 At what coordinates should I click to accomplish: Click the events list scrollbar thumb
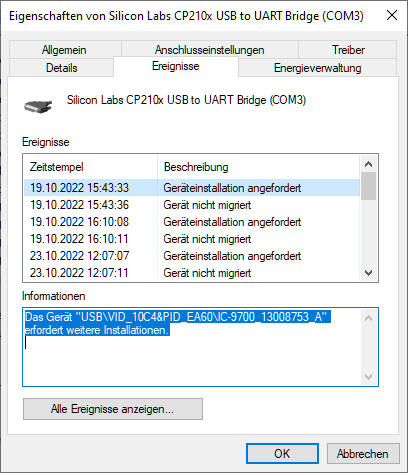click(x=368, y=186)
